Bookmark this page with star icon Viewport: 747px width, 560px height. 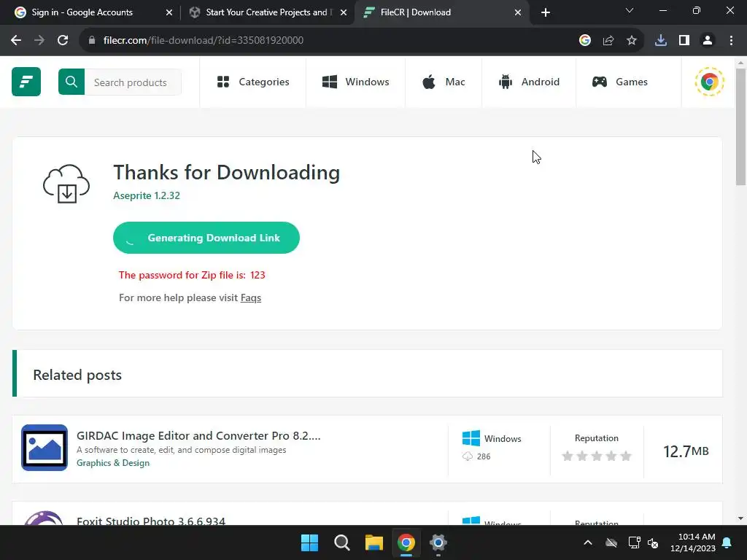tap(632, 40)
